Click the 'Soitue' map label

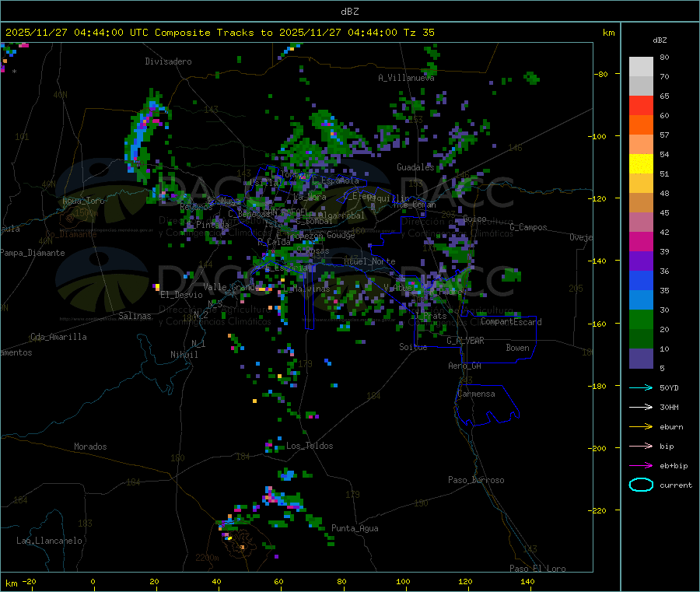click(413, 347)
